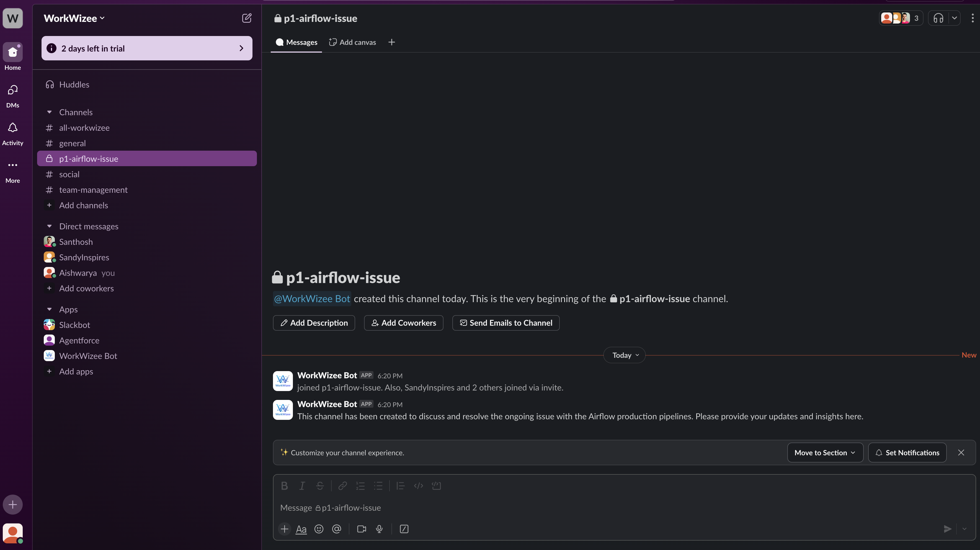The width and height of the screenshot is (980, 550).
Task: Open the Add canvas tab
Action: (x=353, y=42)
